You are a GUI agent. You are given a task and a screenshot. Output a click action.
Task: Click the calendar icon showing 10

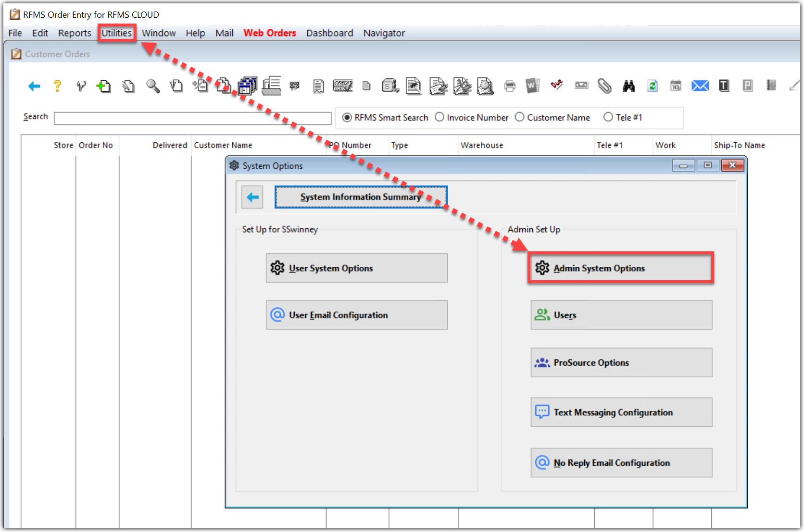coord(676,86)
